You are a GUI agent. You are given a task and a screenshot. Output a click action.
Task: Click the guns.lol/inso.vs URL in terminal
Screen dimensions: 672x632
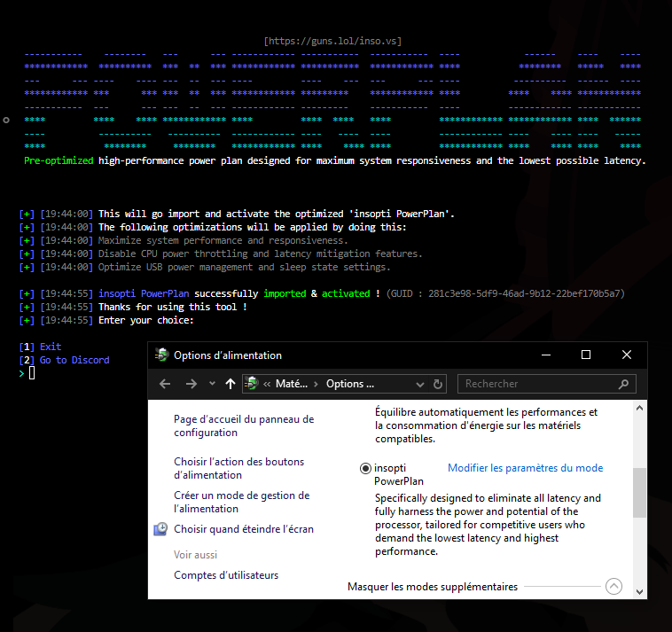click(333, 41)
